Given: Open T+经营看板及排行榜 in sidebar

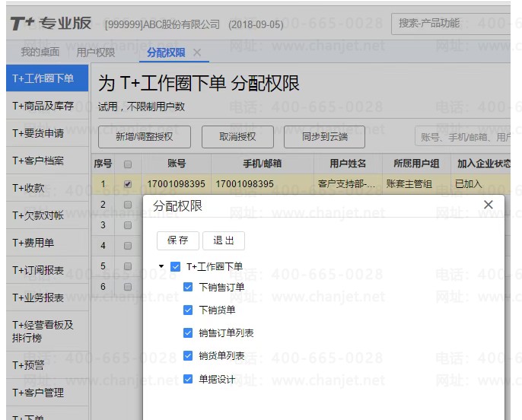Looking at the screenshot, I should (x=47, y=332).
